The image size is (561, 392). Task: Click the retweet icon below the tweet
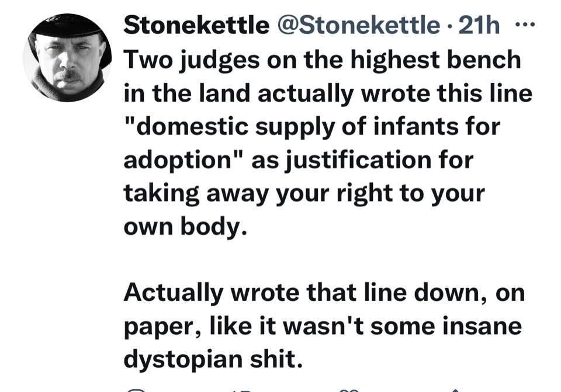coord(240,390)
